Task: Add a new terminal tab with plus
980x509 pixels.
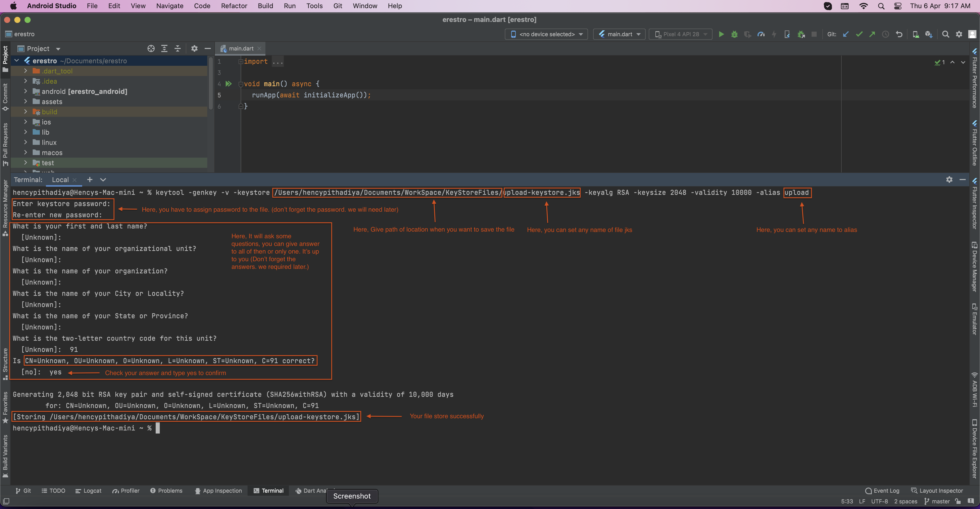Action: coord(90,180)
